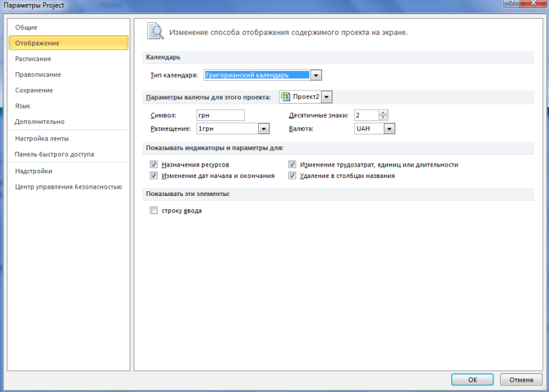Click the Параметры валюты для этого проекта label
Image resolution: width=549 pixels, height=392 pixels.
[209, 98]
